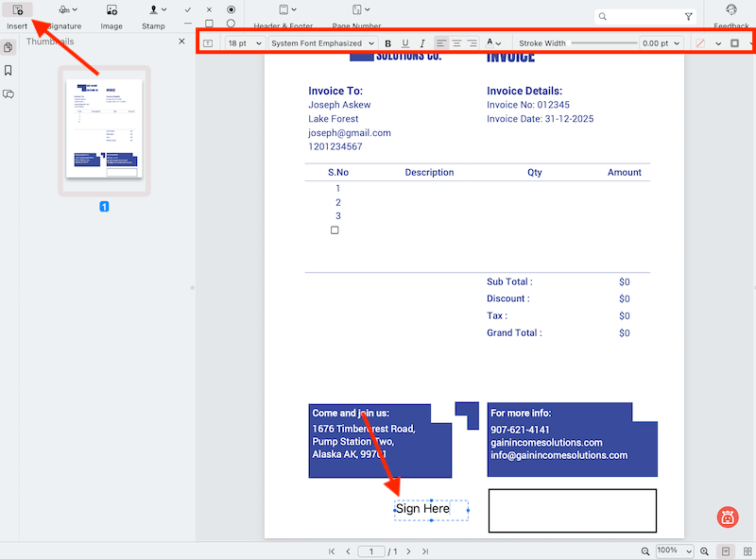The height and width of the screenshot is (559, 756).
Task: Click the Sign Here text box
Action: (x=431, y=510)
